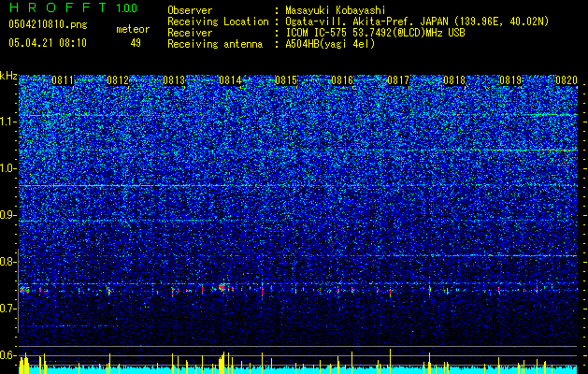
Task: Click the name Masayuki Kobayashi
Action: pyautogui.click(x=336, y=10)
